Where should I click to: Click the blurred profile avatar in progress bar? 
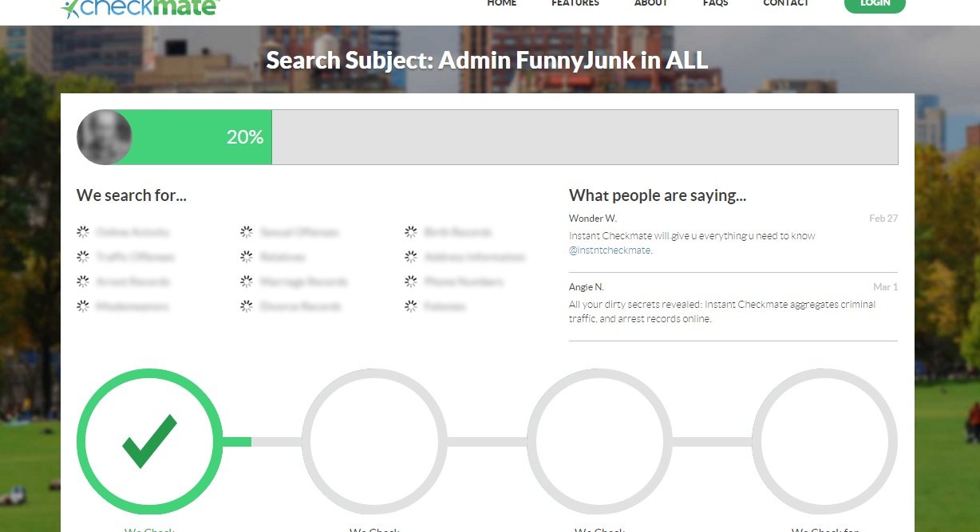pyautogui.click(x=105, y=137)
